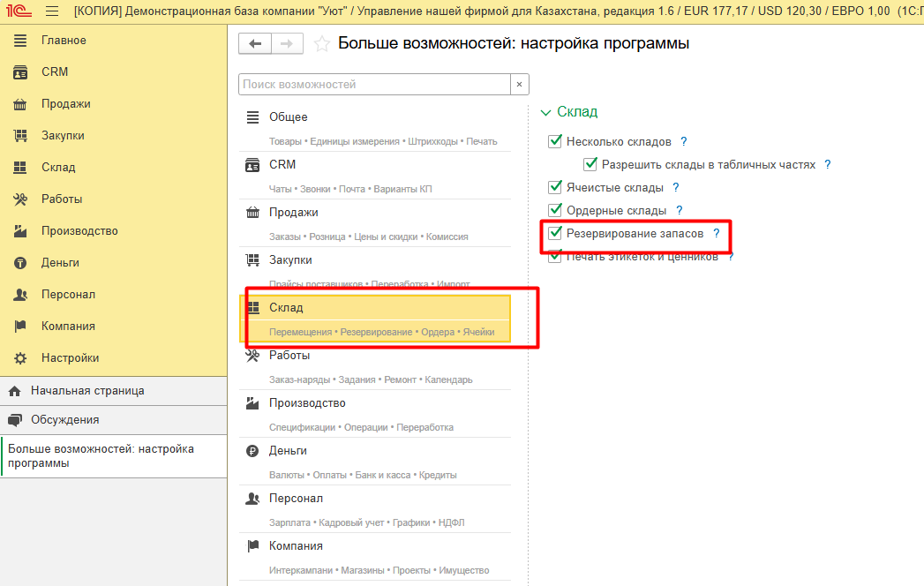The height and width of the screenshot is (586, 924).
Task: Click the Закупки cart icon in sidebar
Action: [x=20, y=136]
